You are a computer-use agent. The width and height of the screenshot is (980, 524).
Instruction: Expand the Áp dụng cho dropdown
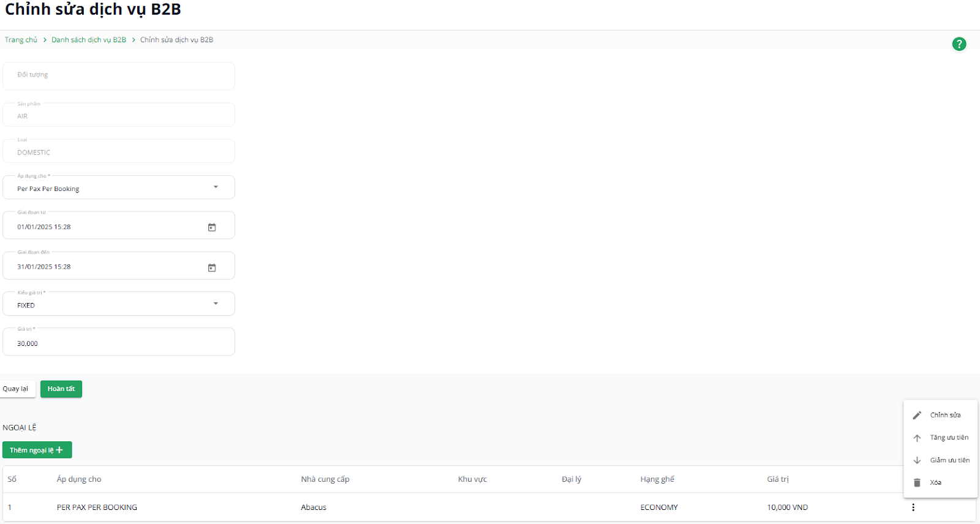[216, 187]
